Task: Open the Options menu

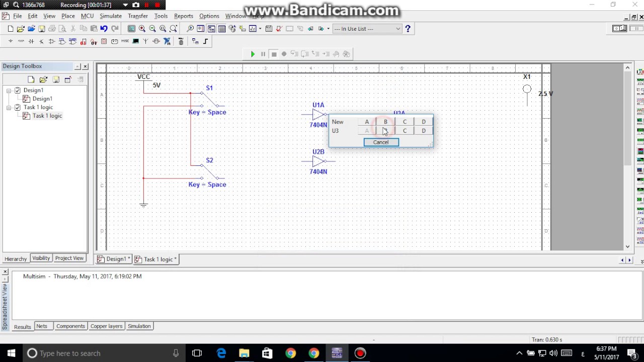Action: (x=209, y=16)
